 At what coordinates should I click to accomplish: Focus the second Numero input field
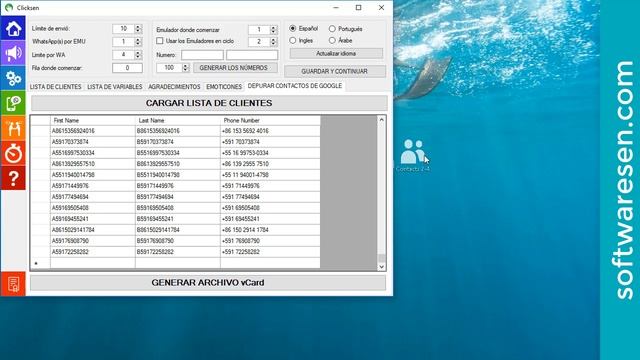[x=252, y=55]
